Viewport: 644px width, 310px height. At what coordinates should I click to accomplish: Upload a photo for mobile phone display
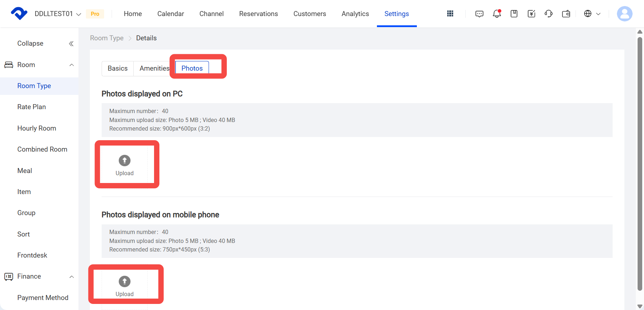click(124, 286)
